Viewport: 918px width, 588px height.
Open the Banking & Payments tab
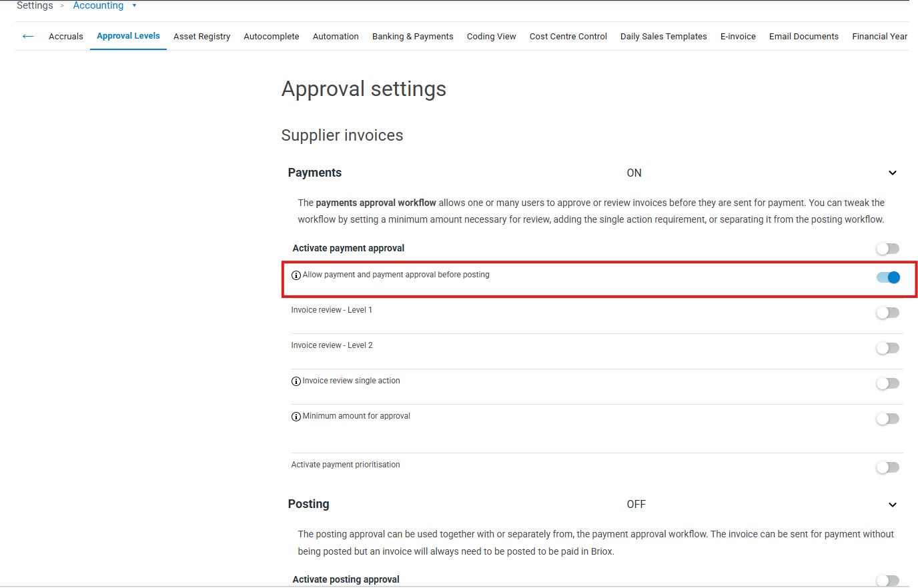(x=412, y=37)
